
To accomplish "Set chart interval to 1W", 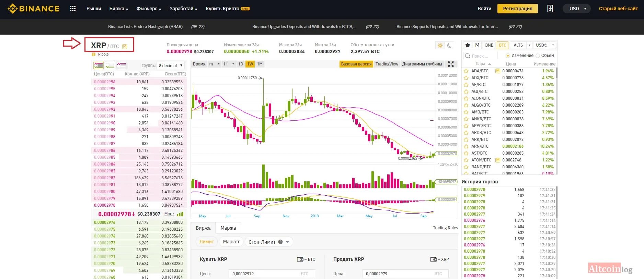I will pyautogui.click(x=250, y=64).
